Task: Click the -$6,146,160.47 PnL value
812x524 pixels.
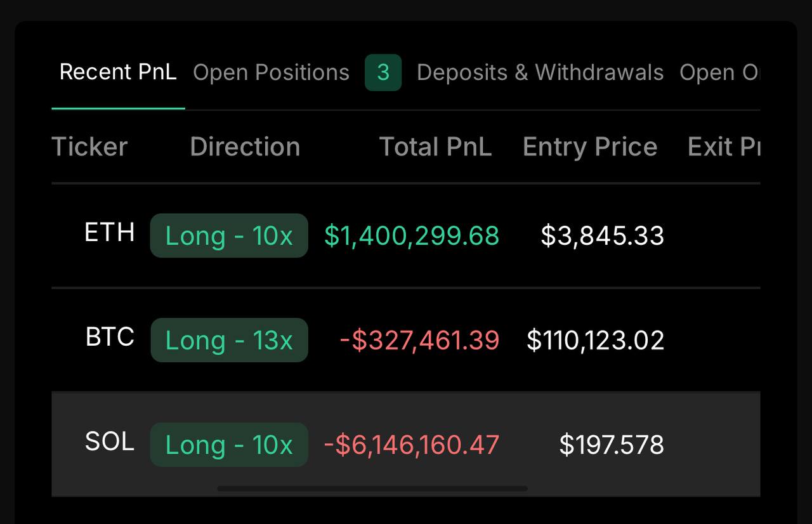Action: [412, 445]
